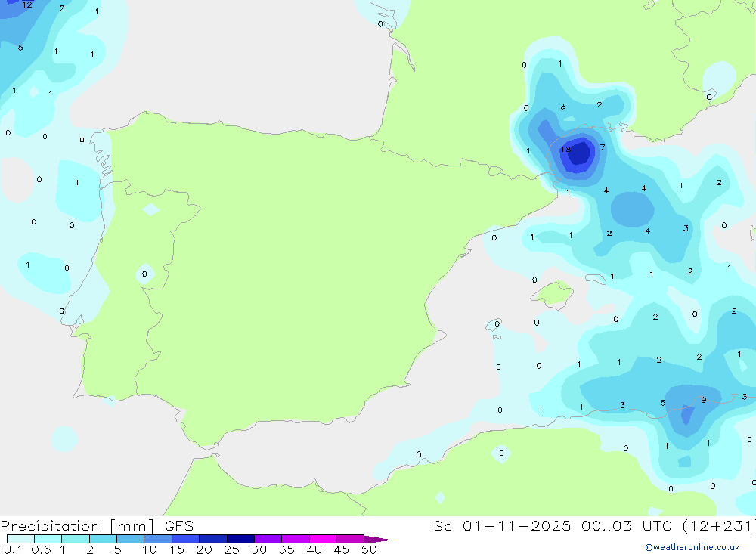The width and height of the screenshot is (756, 554).
Task: Click the Mallorca island on the map
Action: 553,293
